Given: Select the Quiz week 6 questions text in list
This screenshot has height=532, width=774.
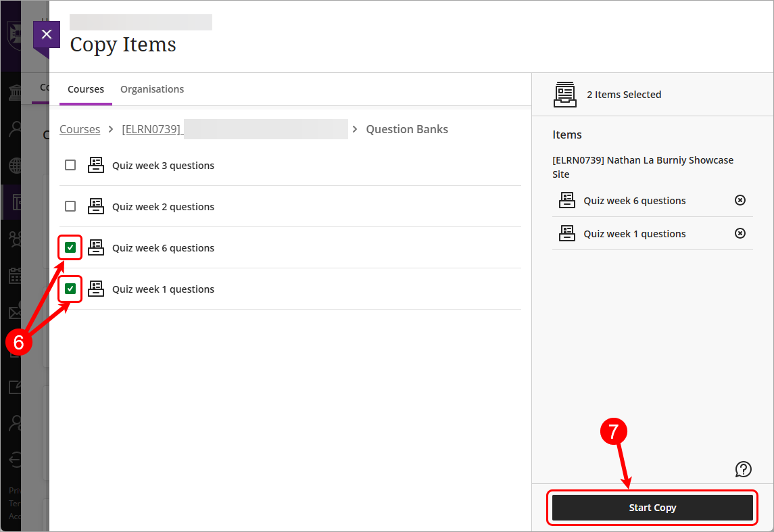Looking at the screenshot, I should (x=163, y=248).
